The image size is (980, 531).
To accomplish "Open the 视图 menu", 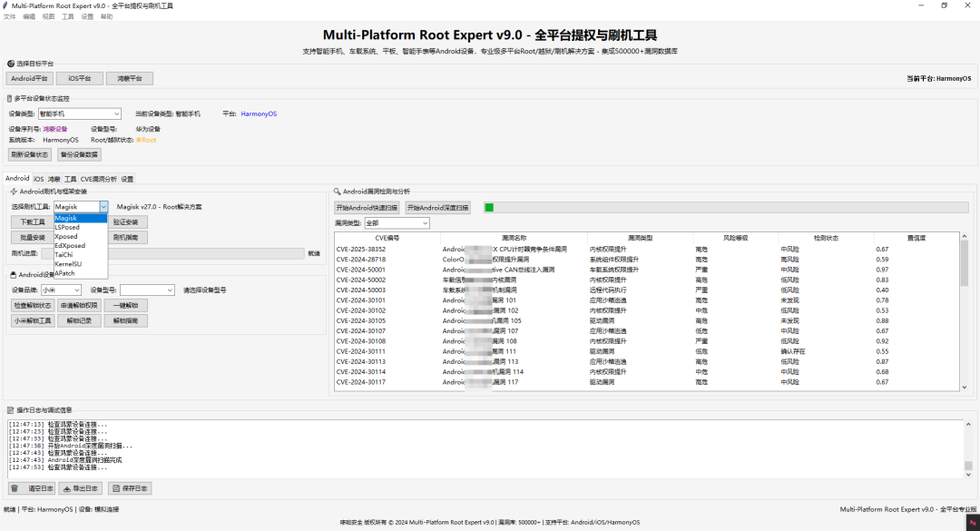I will click(48, 17).
